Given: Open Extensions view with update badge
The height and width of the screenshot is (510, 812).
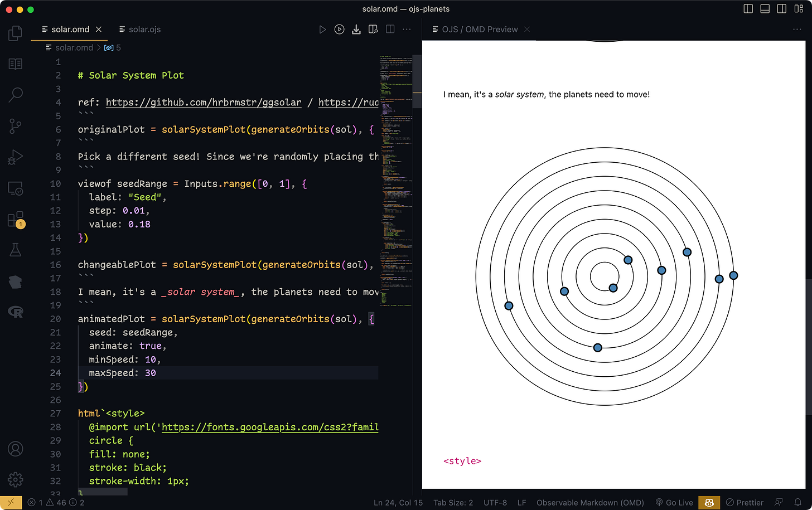Looking at the screenshot, I should pos(16,220).
